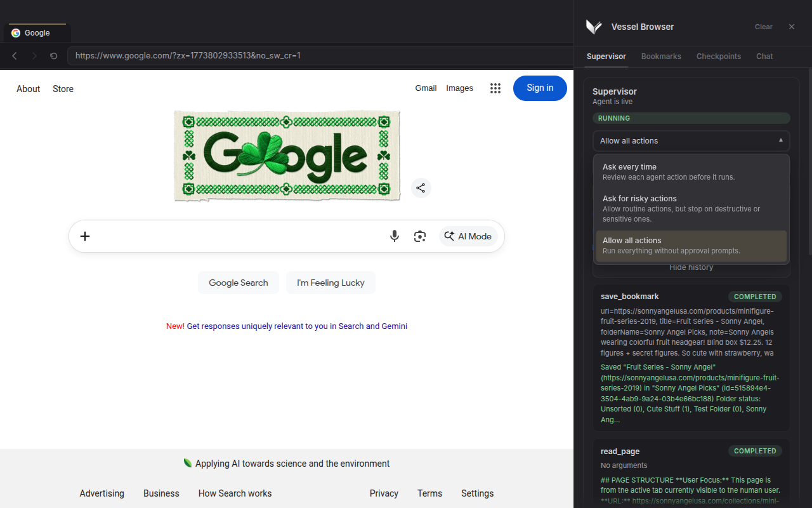Select Allow all actions option
This screenshot has height=508, width=812.
coord(691,245)
